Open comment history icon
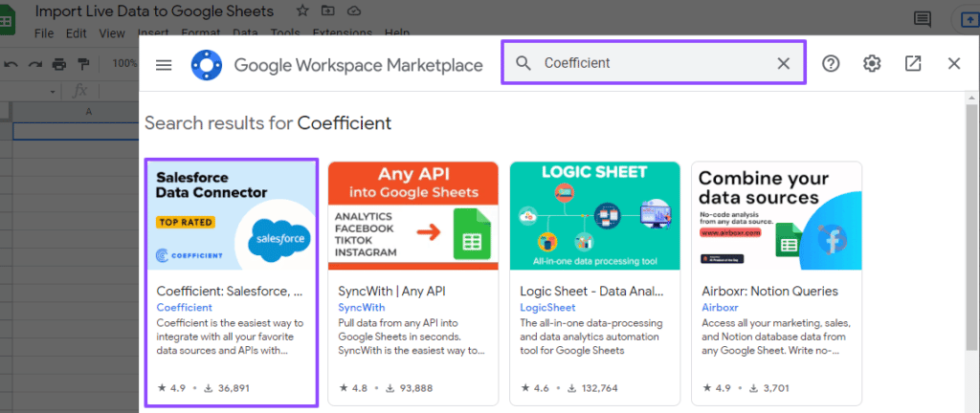The width and height of the screenshot is (980, 413). [923, 18]
